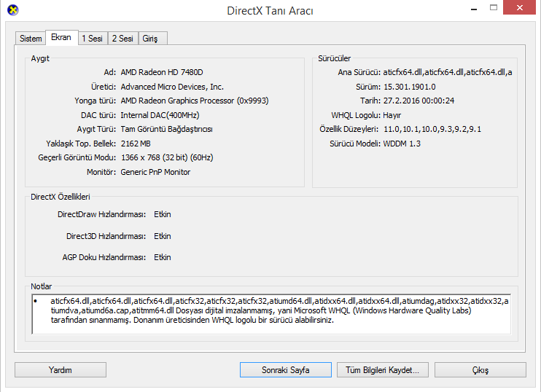Click the Özellik Düzeyleri label
The height and width of the screenshot is (392, 541).
[349, 129]
